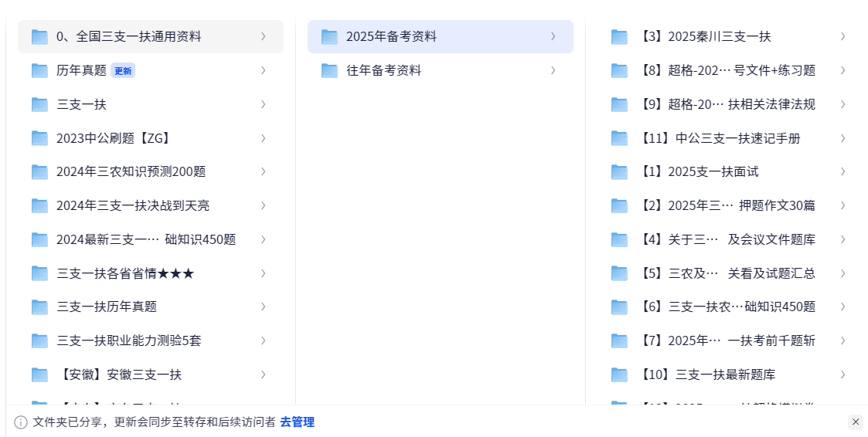Select the 三支一扶 folder name

click(81, 104)
